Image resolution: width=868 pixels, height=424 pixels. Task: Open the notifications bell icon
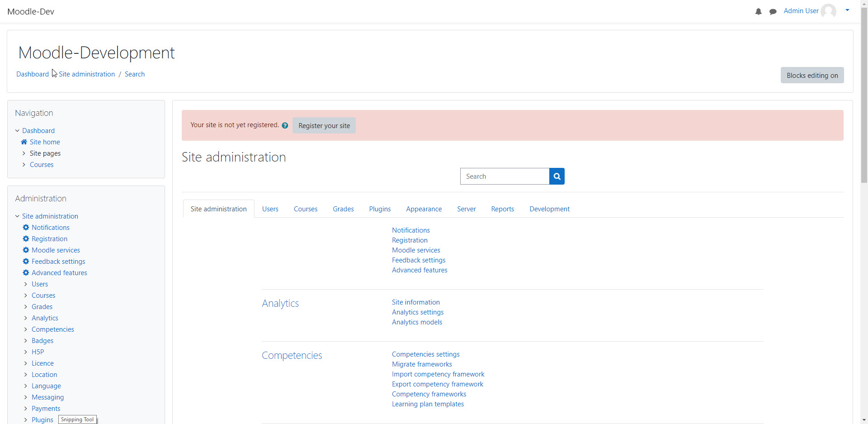tap(758, 11)
